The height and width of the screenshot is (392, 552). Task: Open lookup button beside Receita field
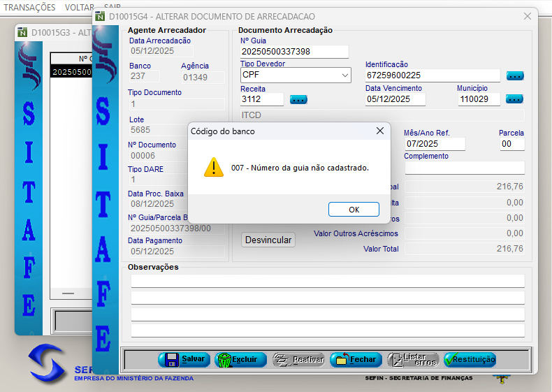(298, 99)
